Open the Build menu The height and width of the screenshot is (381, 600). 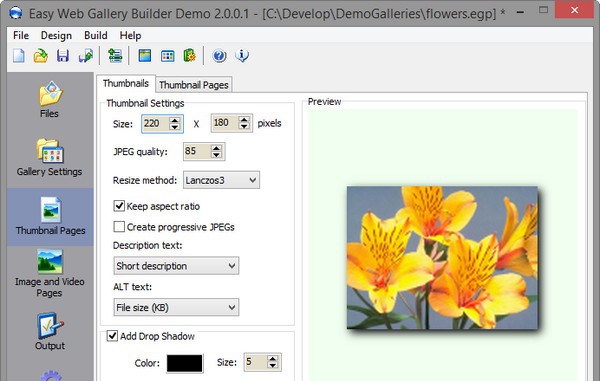96,36
